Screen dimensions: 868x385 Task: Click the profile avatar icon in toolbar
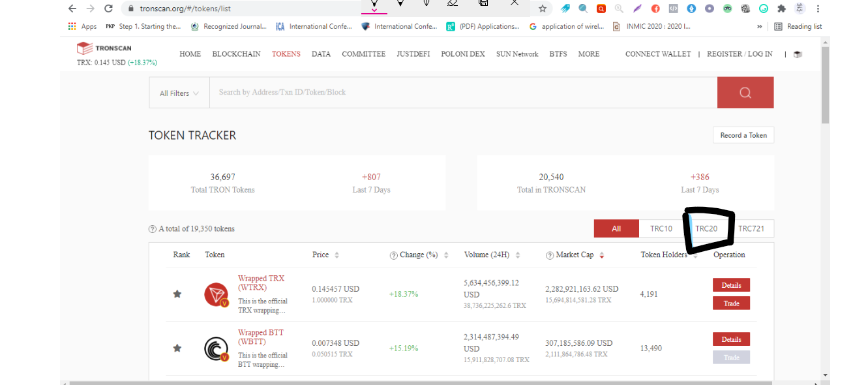800,9
